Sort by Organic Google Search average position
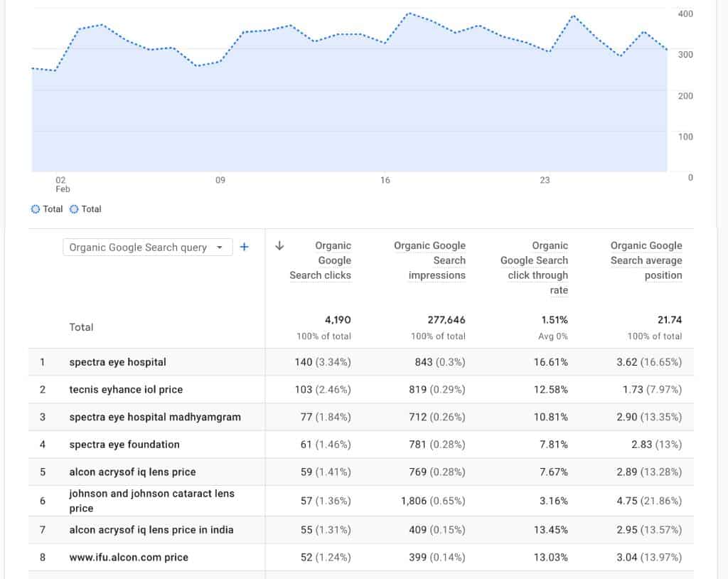This screenshot has width=728, height=579. tap(646, 260)
